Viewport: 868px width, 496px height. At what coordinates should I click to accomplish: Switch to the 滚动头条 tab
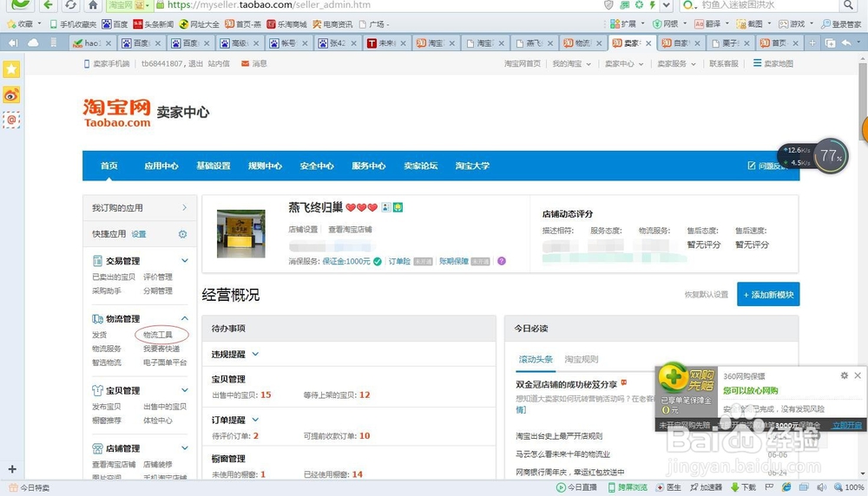(536, 359)
